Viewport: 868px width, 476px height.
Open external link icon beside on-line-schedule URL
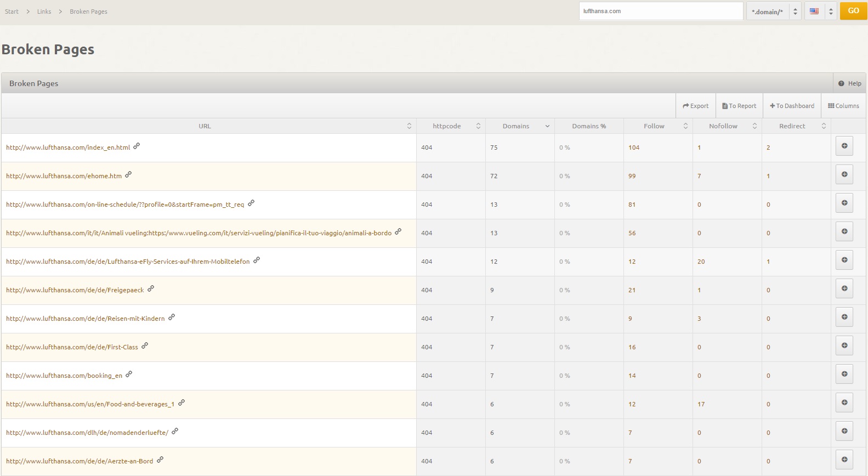point(251,203)
